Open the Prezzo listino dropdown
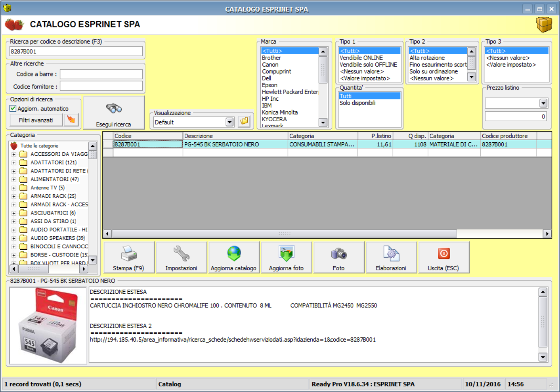The height and width of the screenshot is (392, 560). (543, 103)
